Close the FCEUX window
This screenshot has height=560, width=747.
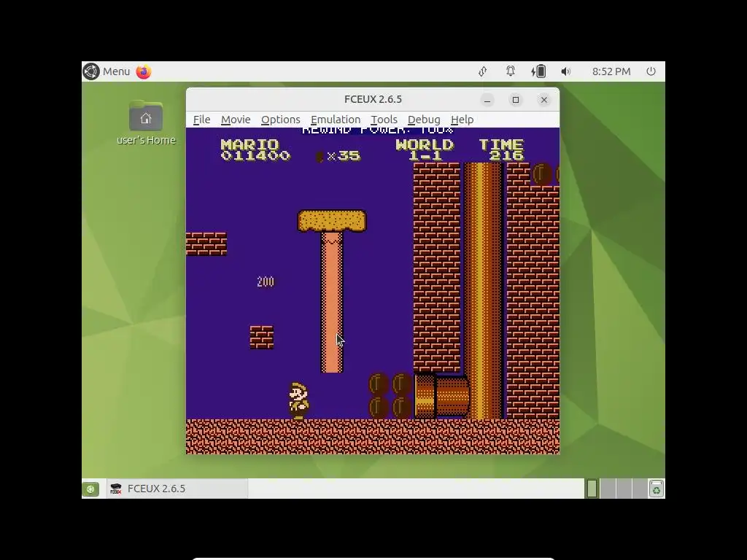(x=543, y=100)
